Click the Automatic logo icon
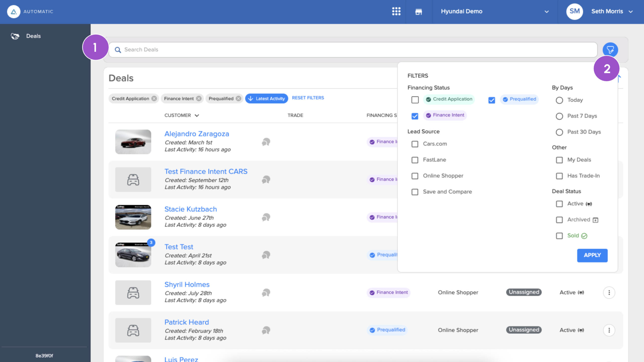644x362 pixels. (14, 12)
